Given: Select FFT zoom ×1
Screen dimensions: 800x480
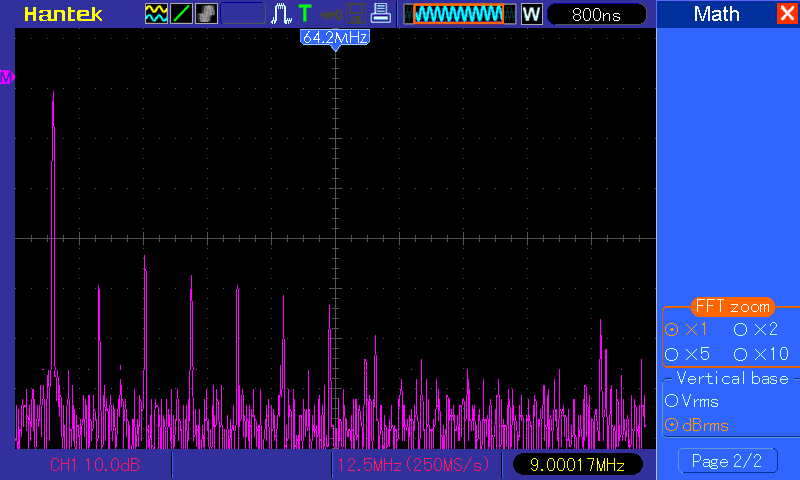Looking at the screenshot, I should 687,330.
